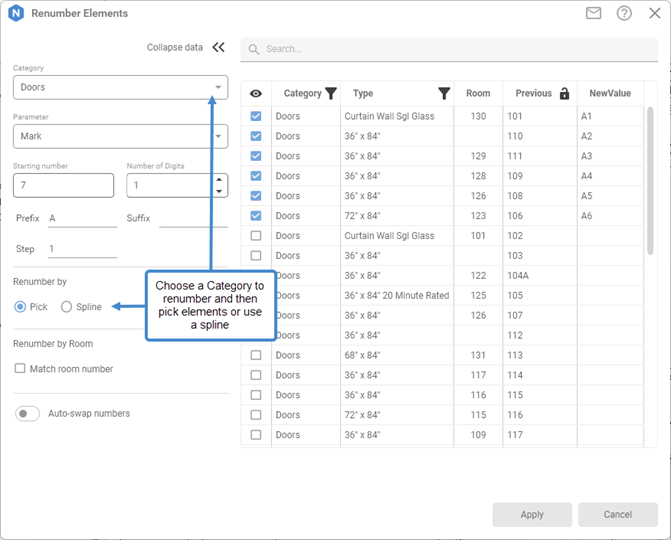671x540 pixels.
Task: Collapse data panel with double chevron
Action: click(x=218, y=47)
